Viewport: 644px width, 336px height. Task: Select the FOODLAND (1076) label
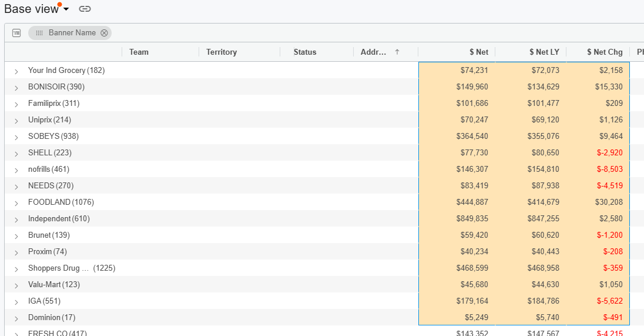[61, 202]
